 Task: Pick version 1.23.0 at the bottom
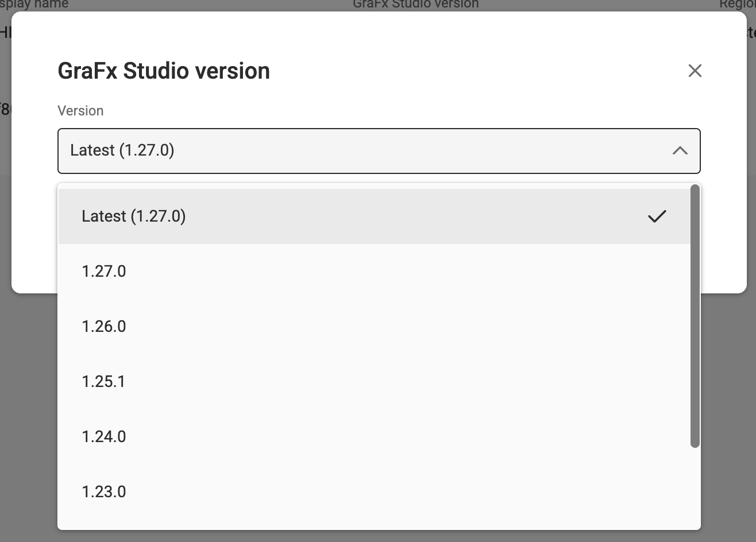(x=104, y=491)
